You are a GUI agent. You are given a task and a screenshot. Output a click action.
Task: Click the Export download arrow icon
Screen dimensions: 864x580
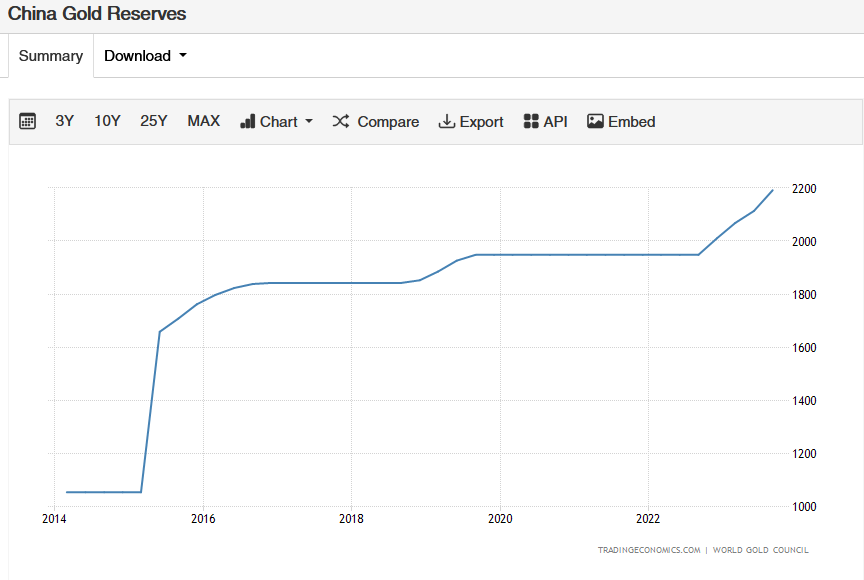447,121
